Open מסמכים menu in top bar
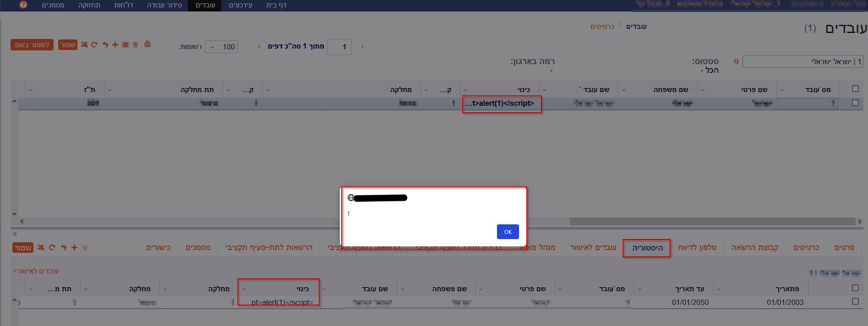 (53, 5)
